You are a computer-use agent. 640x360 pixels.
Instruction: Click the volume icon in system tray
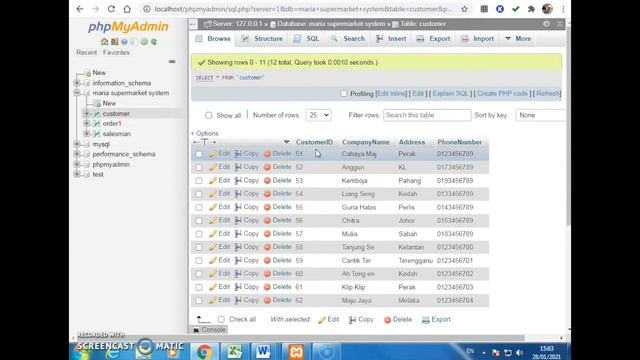pos(519,353)
